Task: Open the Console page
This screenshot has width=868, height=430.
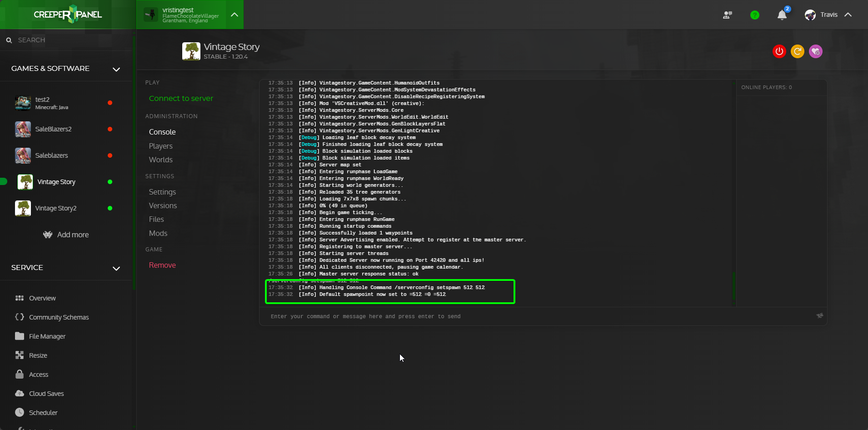Action: (162, 132)
